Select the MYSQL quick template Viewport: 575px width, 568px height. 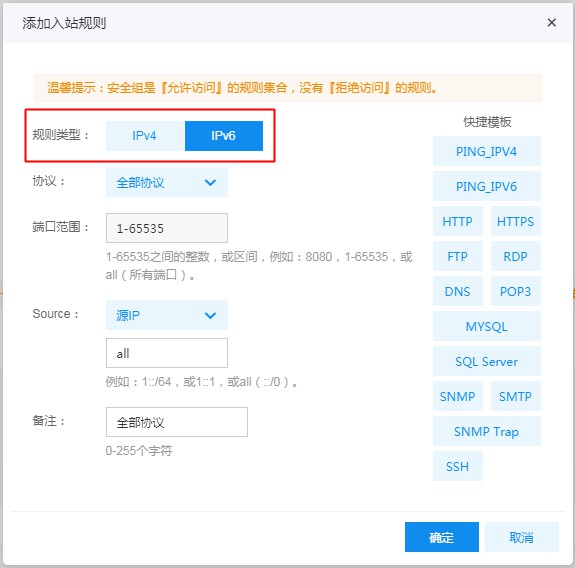pos(487,326)
